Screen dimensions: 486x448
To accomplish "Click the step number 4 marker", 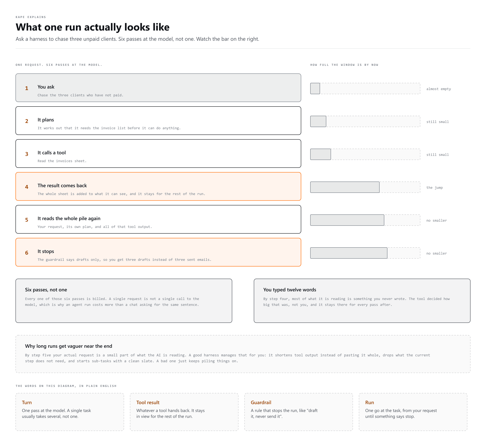I will pyautogui.click(x=27, y=187).
